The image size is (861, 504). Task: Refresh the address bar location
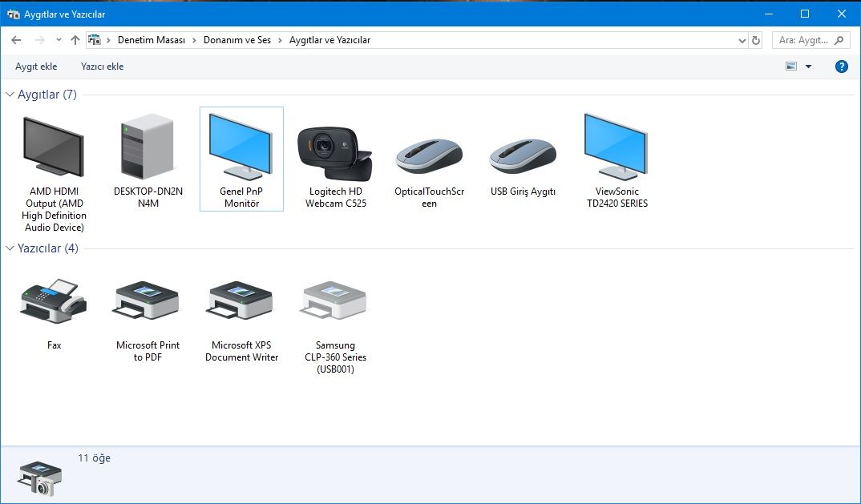point(756,40)
